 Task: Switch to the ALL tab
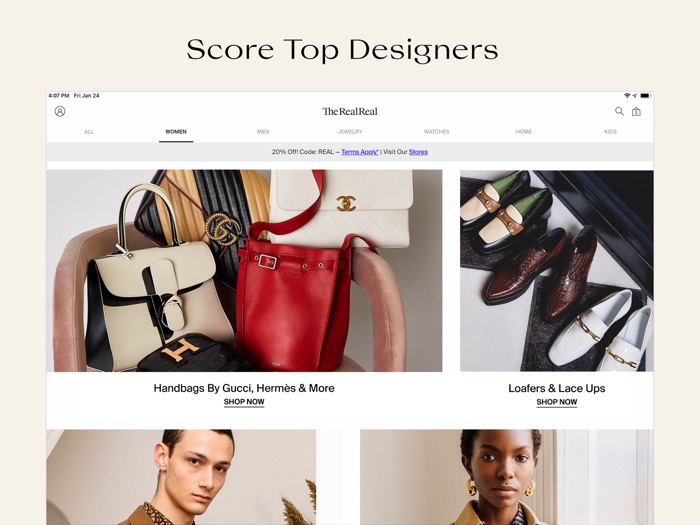coord(89,132)
